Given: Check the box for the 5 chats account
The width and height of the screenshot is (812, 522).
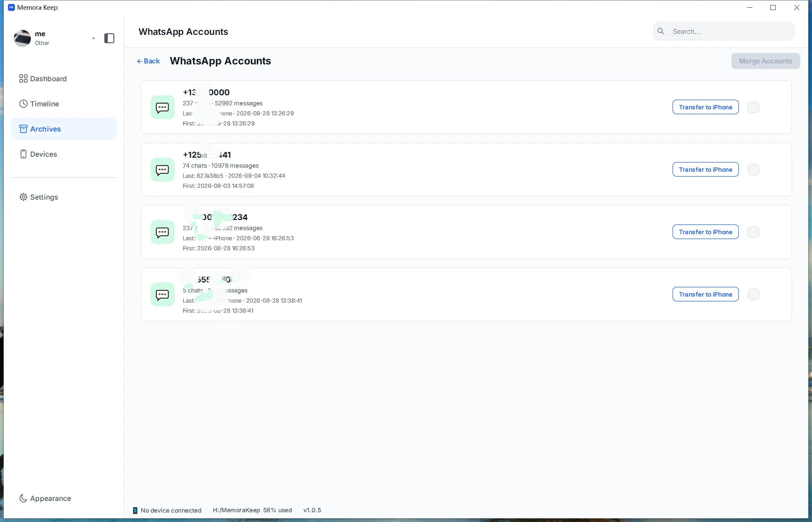Looking at the screenshot, I should tap(753, 294).
